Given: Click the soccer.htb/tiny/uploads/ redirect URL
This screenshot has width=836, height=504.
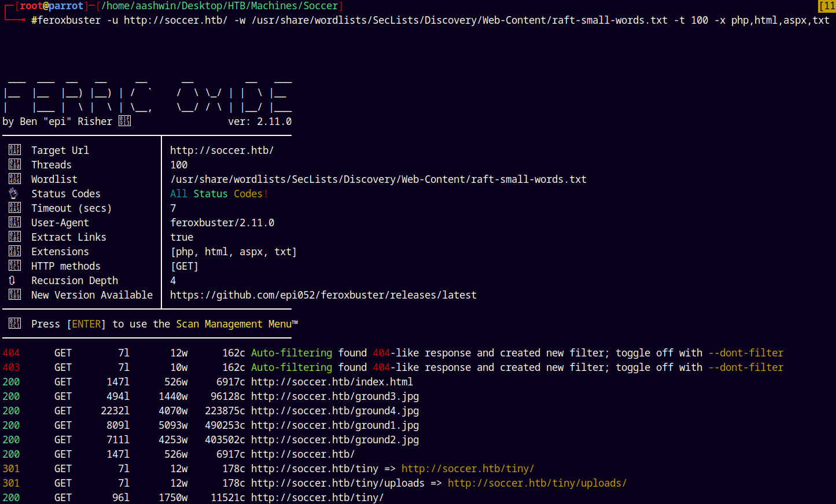Looking at the screenshot, I should pyautogui.click(x=537, y=483).
